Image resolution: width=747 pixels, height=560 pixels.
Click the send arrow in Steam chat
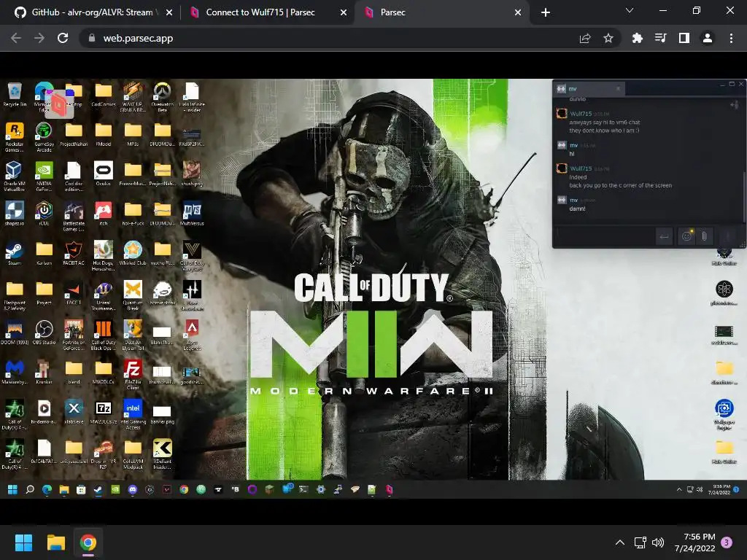(664, 236)
